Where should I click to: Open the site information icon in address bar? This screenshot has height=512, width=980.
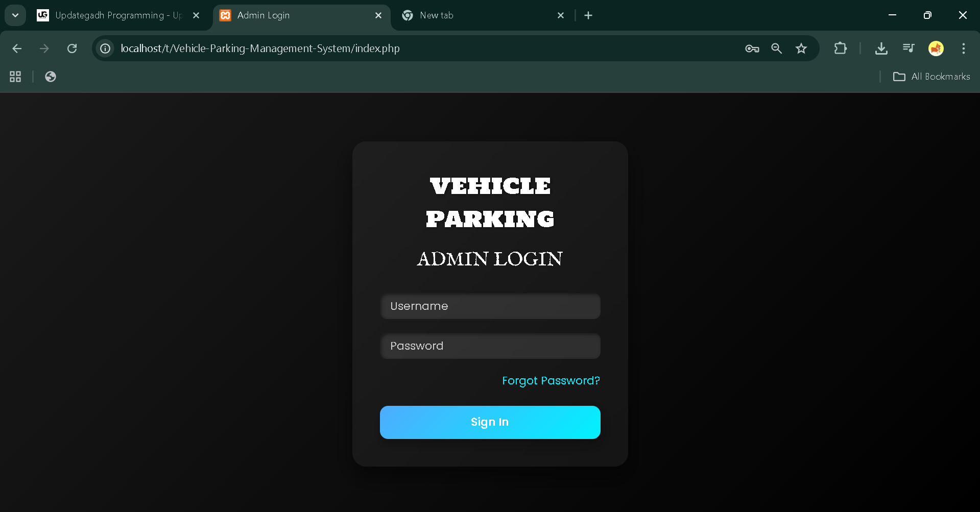(x=105, y=48)
